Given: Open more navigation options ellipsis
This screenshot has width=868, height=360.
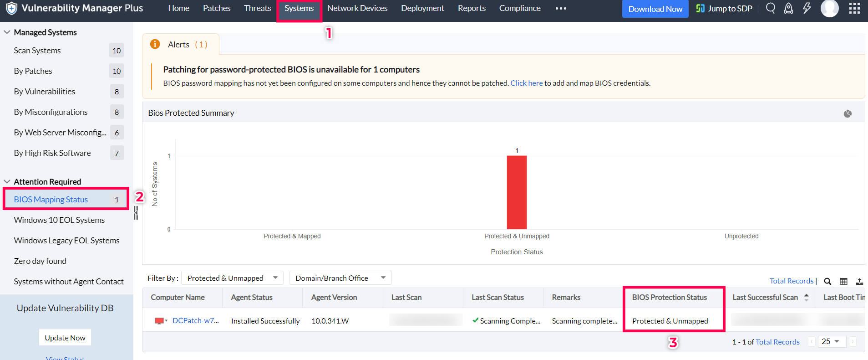Looking at the screenshot, I should click(x=561, y=9).
